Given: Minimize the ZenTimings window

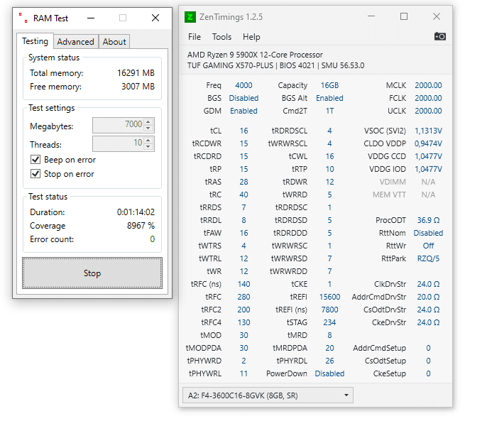Looking at the screenshot, I should coord(371,16).
